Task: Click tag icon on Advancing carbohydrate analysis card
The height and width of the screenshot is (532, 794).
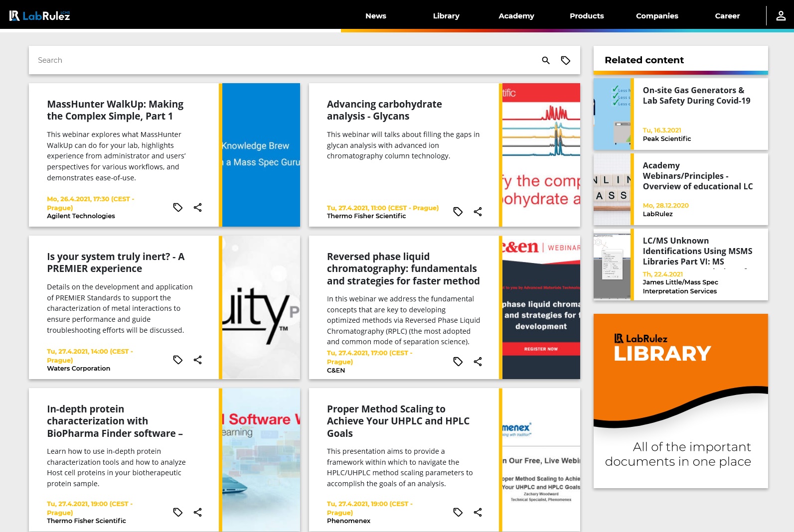Action: 458,212
